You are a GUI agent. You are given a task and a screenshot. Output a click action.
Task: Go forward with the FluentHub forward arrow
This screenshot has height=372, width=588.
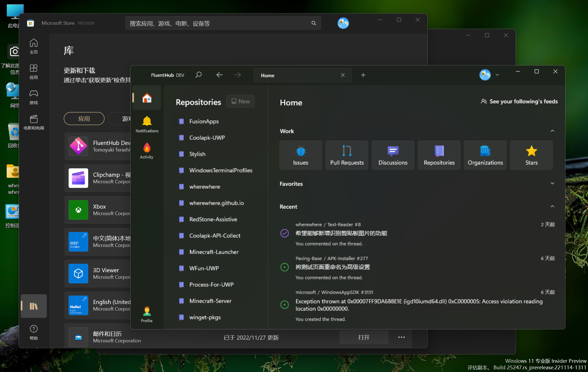(x=238, y=75)
